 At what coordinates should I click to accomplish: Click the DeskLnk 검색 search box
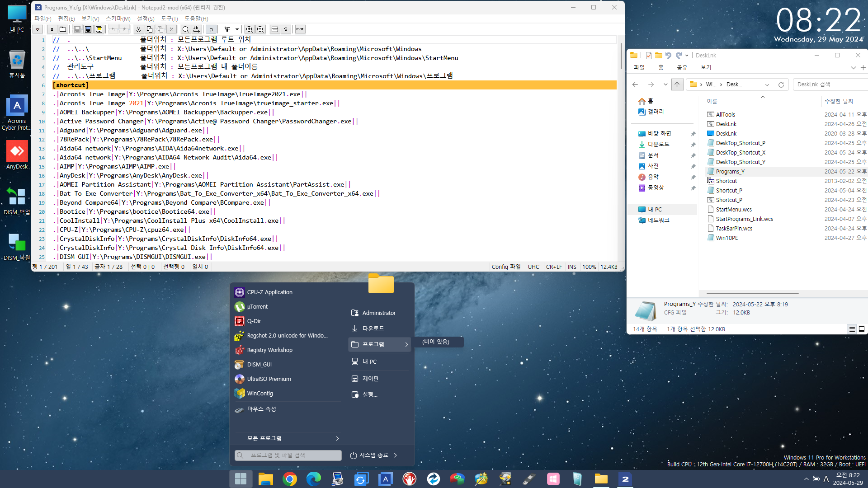pyautogui.click(x=830, y=84)
